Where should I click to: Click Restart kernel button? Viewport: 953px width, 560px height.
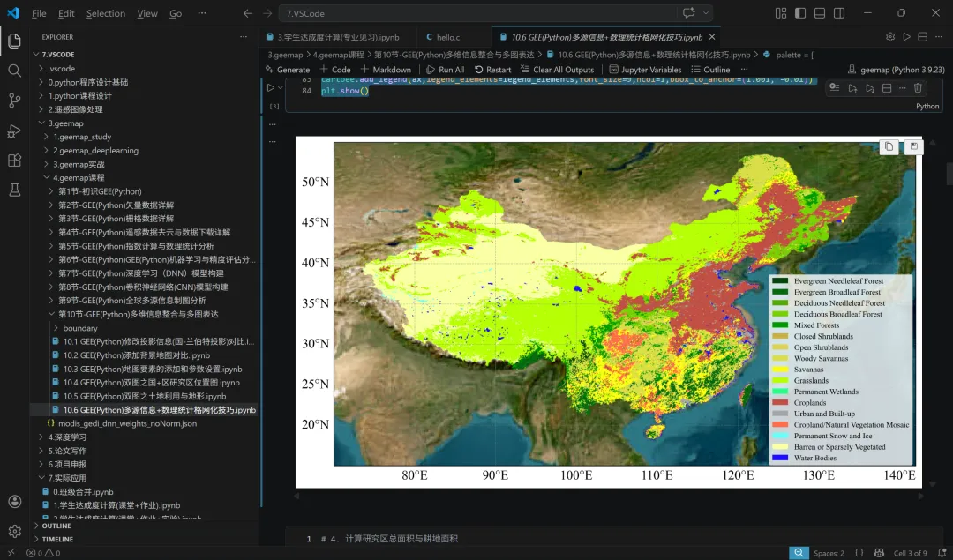click(x=493, y=70)
